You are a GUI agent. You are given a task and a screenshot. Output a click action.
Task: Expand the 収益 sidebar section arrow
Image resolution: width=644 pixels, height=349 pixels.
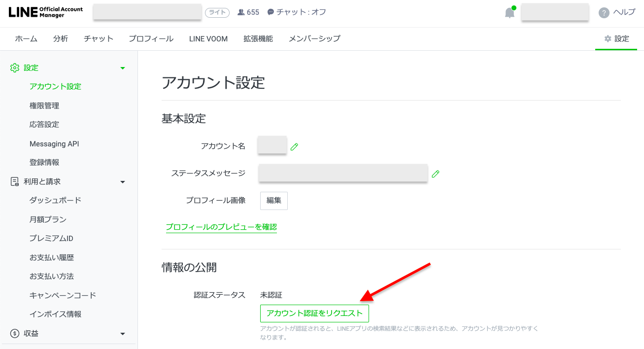pos(123,334)
